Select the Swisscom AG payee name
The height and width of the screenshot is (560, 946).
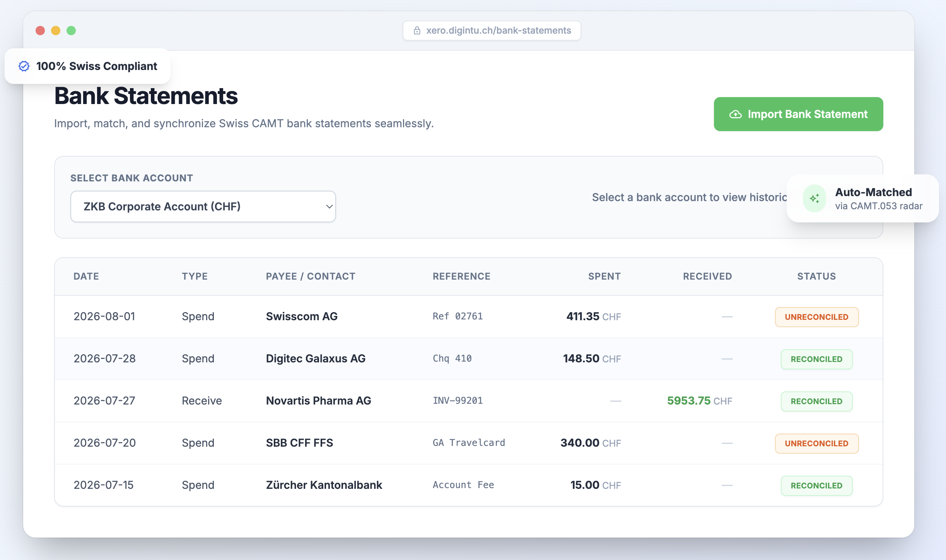click(x=302, y=316)
